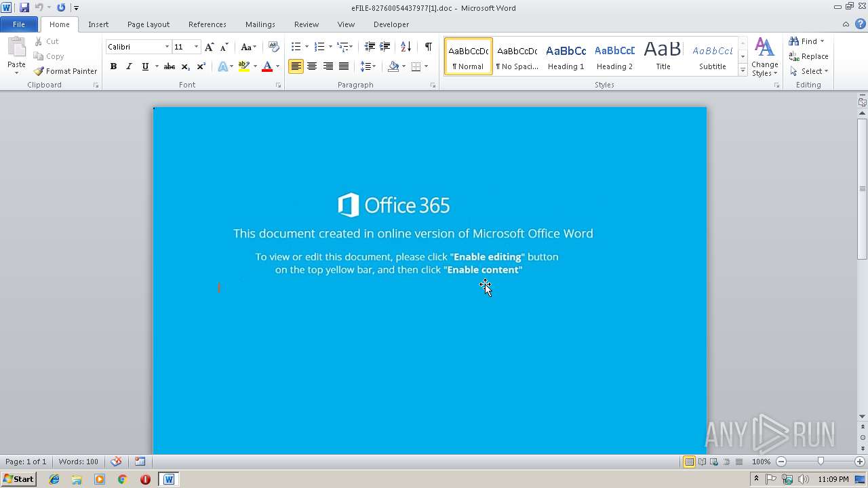
Task: Click the proofing errors icon in status bar
Action: (x=116, y=462)
